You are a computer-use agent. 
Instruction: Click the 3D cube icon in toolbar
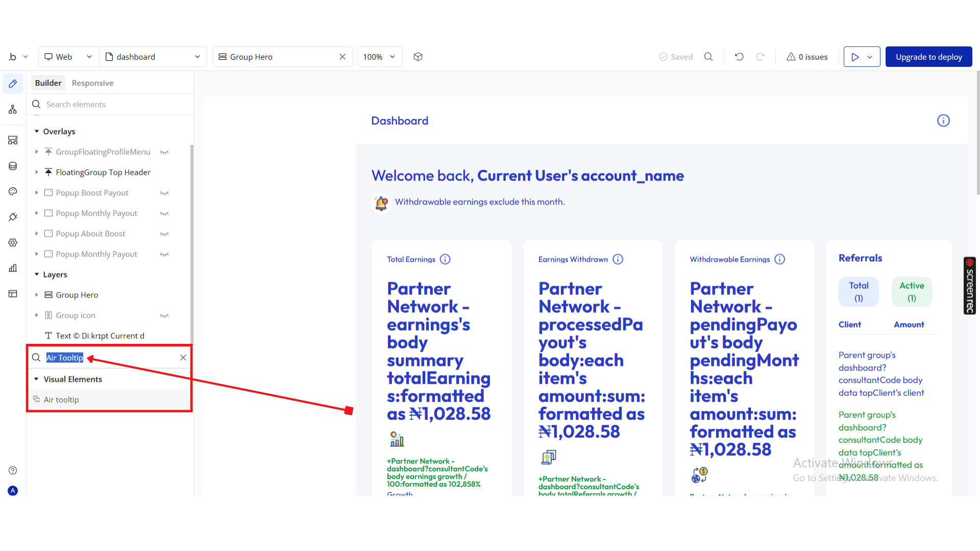[418, 57]
